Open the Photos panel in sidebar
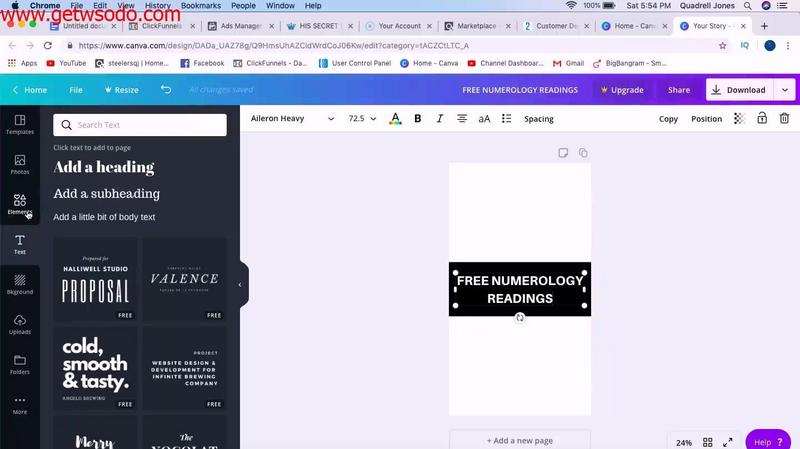 (20, 164)
